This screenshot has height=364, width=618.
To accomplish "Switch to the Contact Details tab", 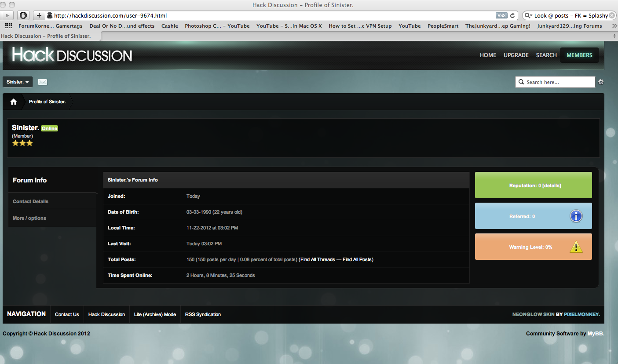I will 52,201.
